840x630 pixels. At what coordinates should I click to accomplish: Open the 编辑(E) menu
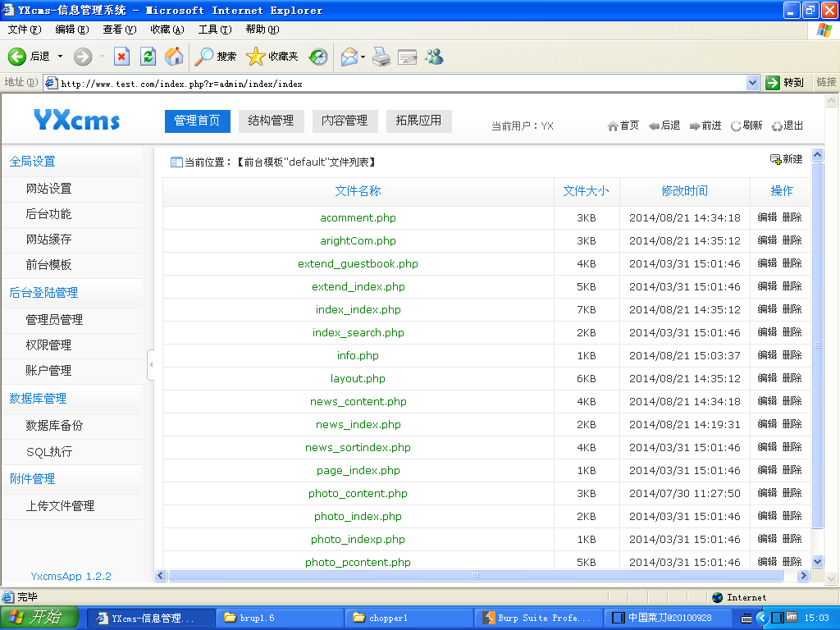pos(72,30)
